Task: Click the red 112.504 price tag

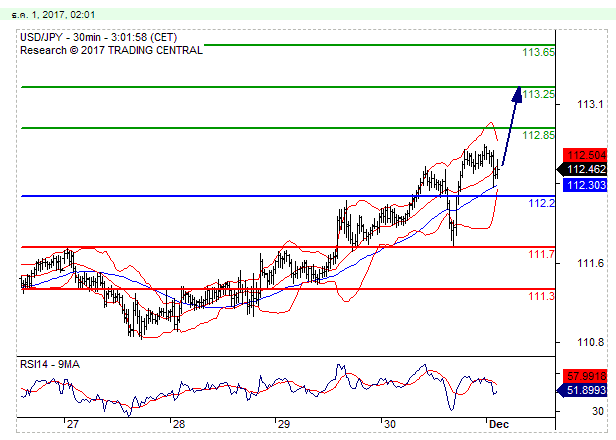Action: click(587, 155)
